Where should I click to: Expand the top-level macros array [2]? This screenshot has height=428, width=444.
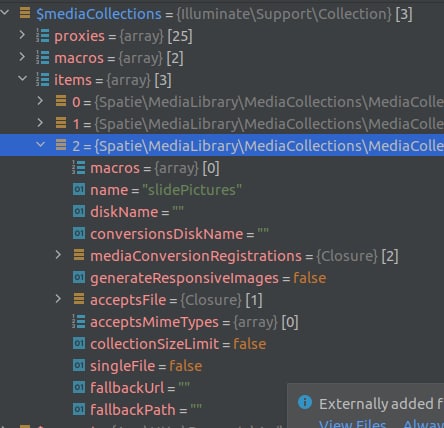click(22, 57)
